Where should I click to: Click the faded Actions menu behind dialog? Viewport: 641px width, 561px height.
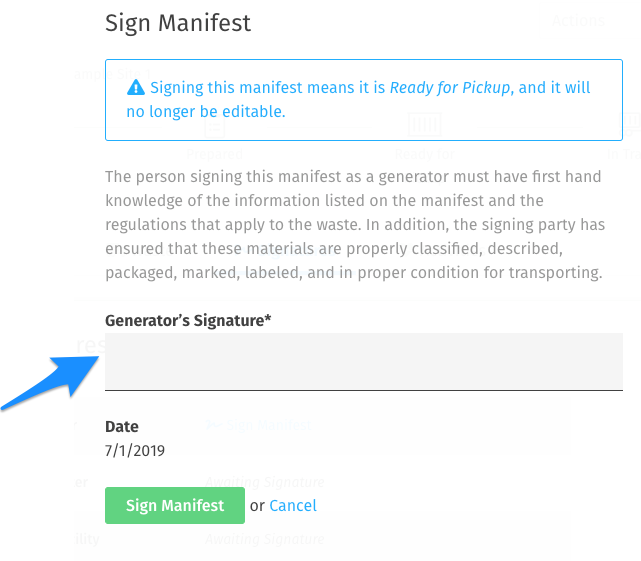tap(578, 20)
